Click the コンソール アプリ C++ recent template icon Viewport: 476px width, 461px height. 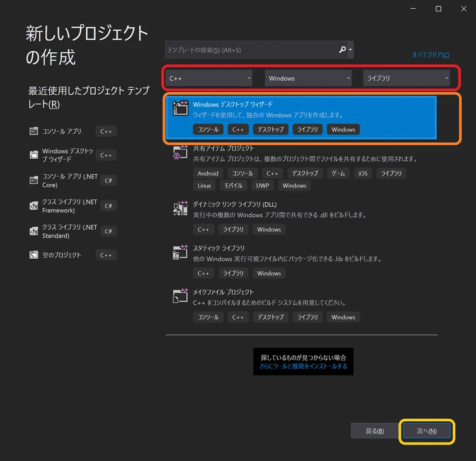pos(34,131)
